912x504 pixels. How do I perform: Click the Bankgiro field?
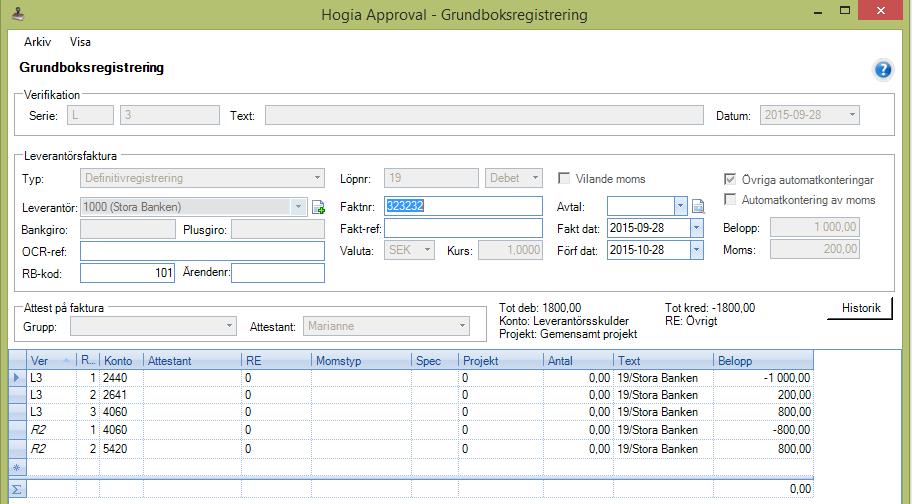click(x=127, y=229)
